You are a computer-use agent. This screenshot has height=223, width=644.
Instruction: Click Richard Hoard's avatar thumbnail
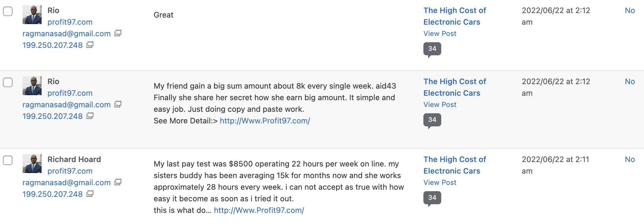pyautogui.click(x=32, y=164)
